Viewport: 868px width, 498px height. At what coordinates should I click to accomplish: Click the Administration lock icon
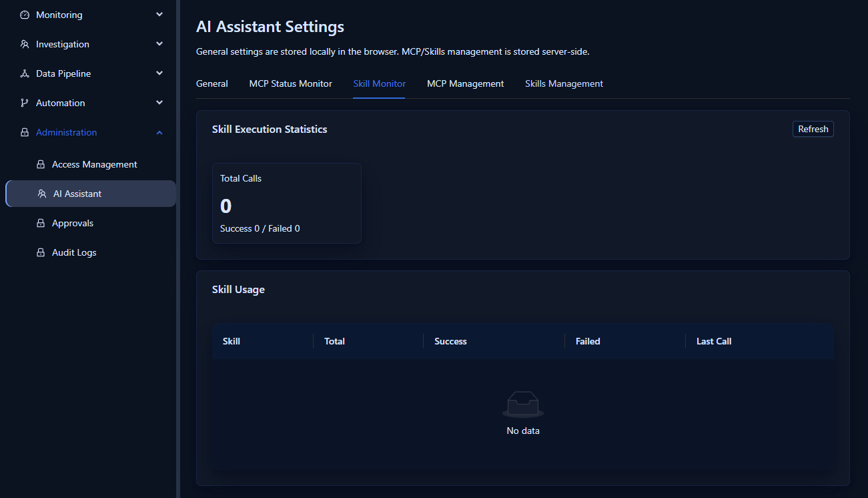click(x=25, y=132)
